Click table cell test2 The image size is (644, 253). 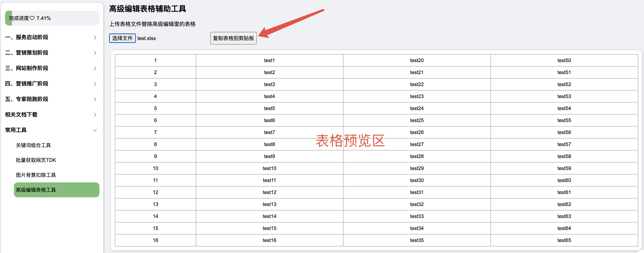click(x=269, y=72)
